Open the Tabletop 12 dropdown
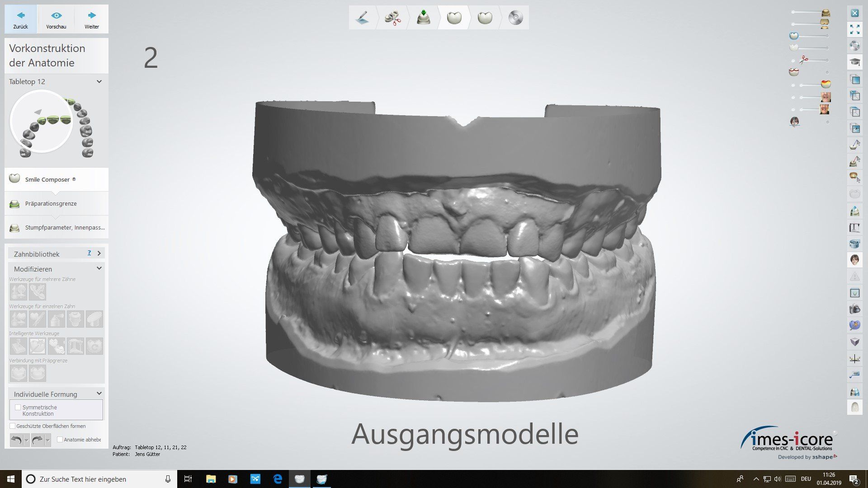The width and height of the screenshot is (868, 488). click(x=99, y=82)
